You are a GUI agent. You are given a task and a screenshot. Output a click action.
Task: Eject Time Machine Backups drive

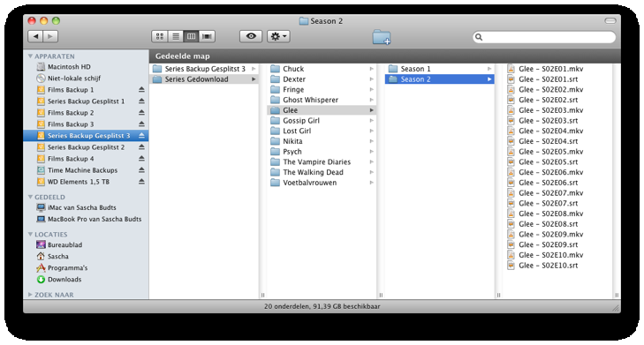click(x=141, y=170)
